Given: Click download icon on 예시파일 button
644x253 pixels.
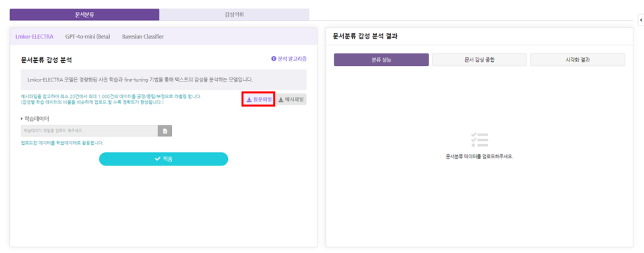Looking at the screenshot, I should 281,99.
